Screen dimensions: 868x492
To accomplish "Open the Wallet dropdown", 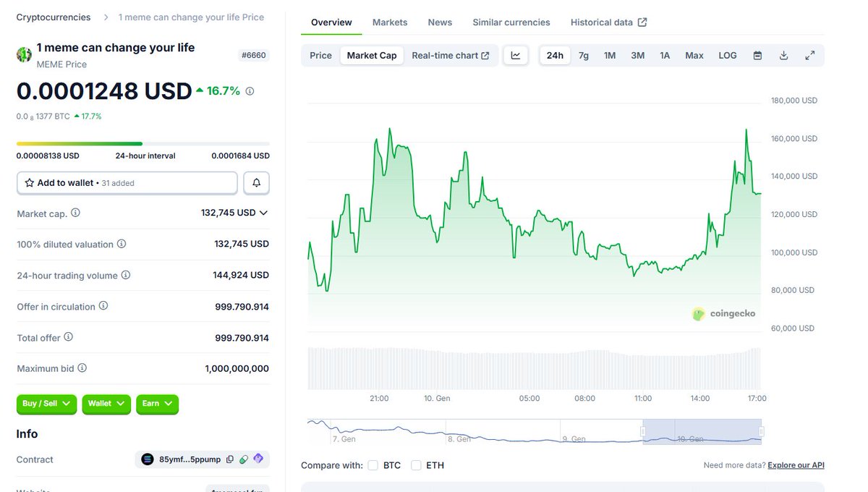I will point(106,404).
